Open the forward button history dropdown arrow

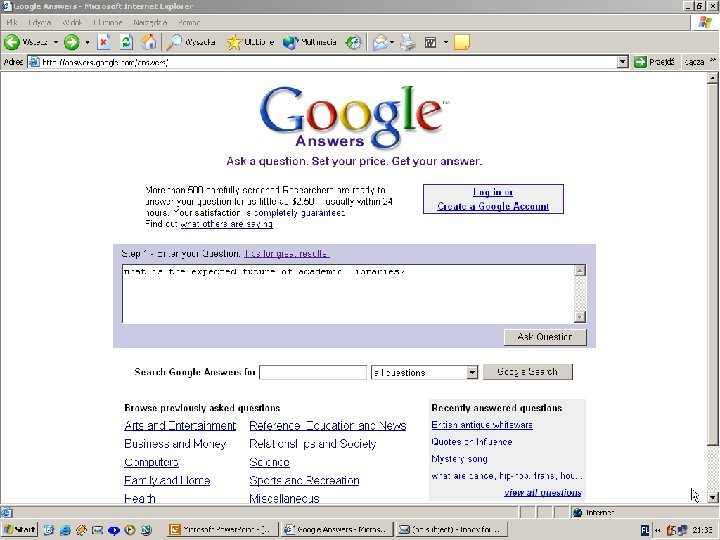[x=87, y=42]
